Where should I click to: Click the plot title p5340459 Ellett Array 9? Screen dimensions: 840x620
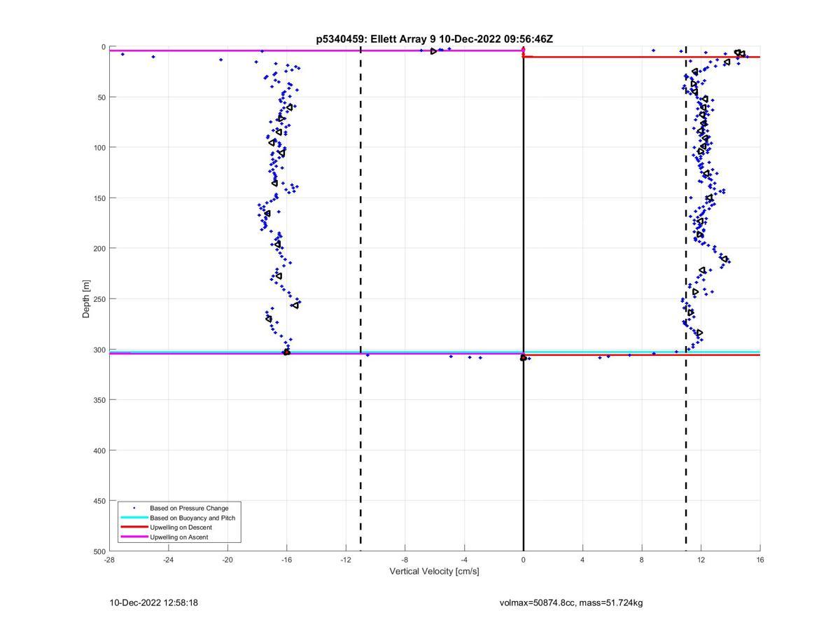tap(434, 39)
